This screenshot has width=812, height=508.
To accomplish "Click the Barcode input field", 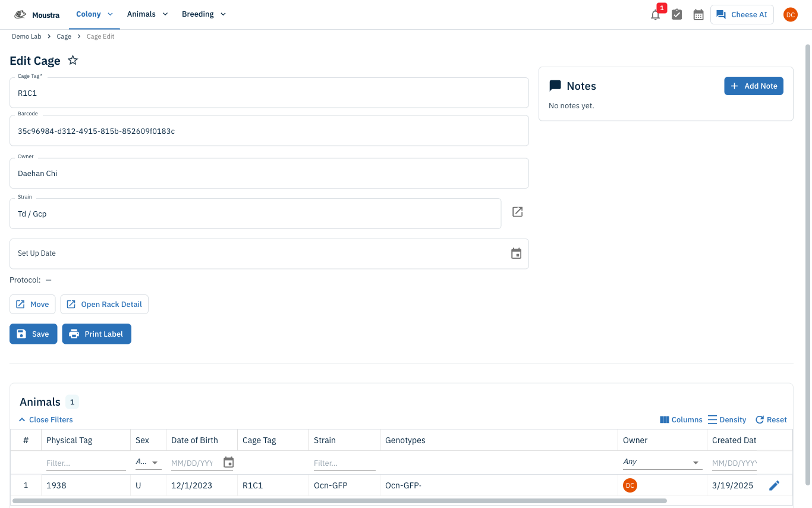I will [x=269, y=131].
